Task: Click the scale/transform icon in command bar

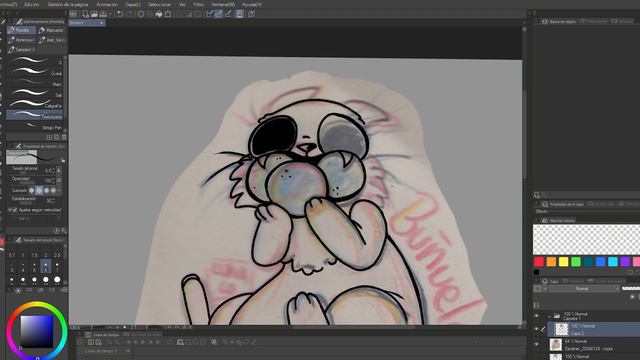Action: pyautogui.click(x=168, y=14)
